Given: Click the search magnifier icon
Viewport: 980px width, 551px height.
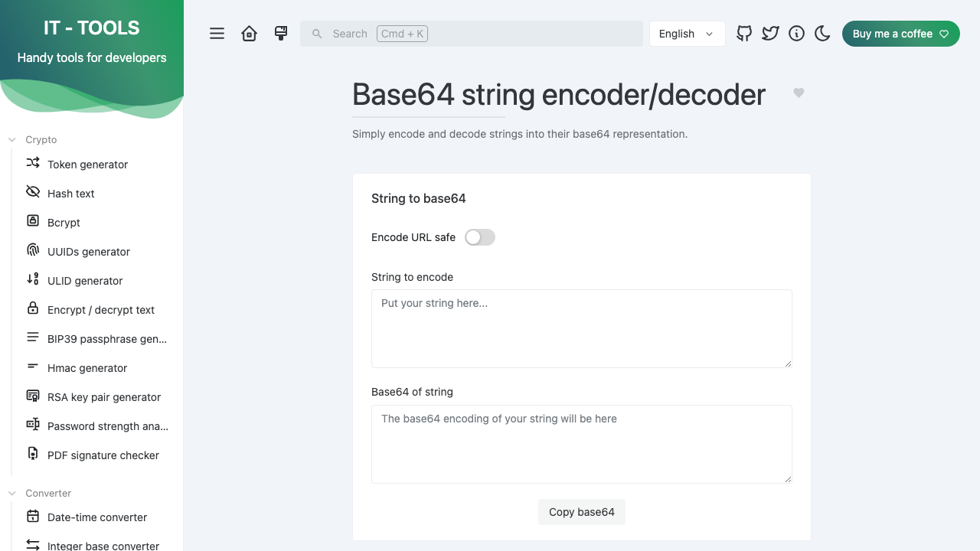Looking at the screenshot, I should [x=317, y=34].
